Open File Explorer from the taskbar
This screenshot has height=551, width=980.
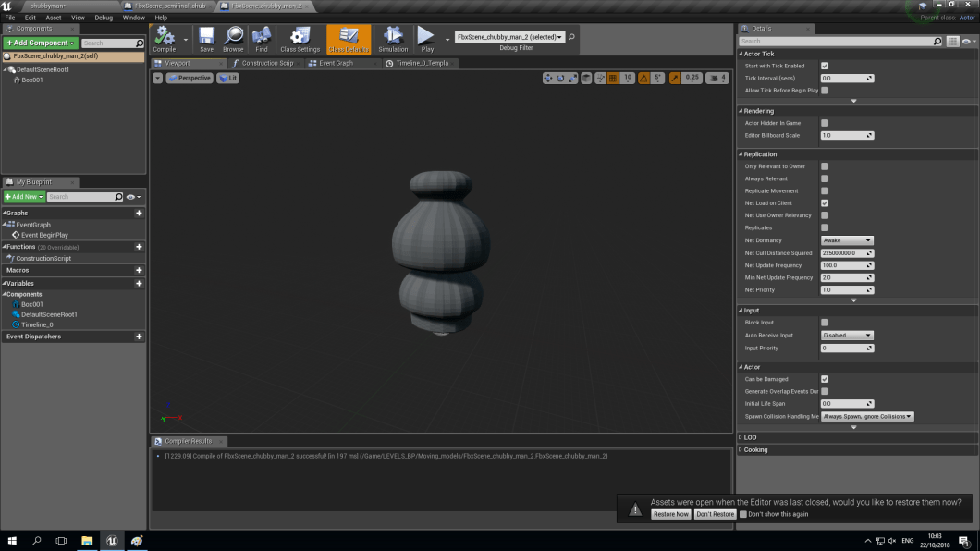pyautogui.click(x=87, y=541)
